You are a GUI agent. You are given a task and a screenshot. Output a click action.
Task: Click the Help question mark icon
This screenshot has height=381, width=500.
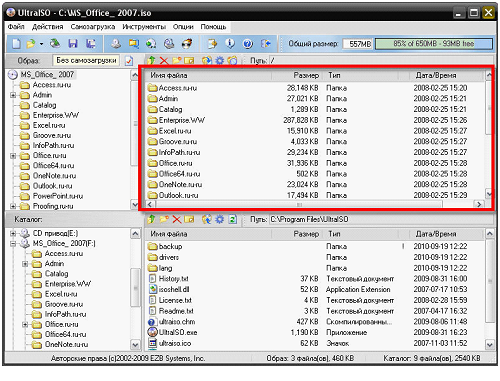point(248,44)
